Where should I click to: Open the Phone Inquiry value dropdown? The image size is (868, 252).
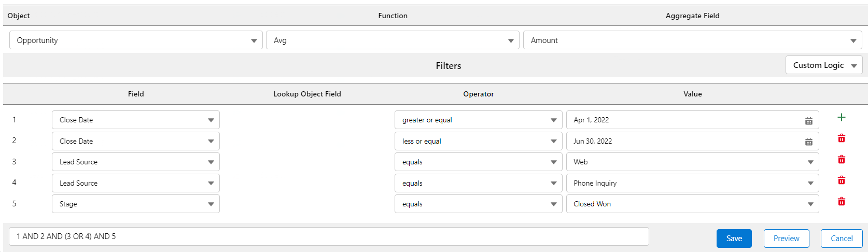(692, 184)
